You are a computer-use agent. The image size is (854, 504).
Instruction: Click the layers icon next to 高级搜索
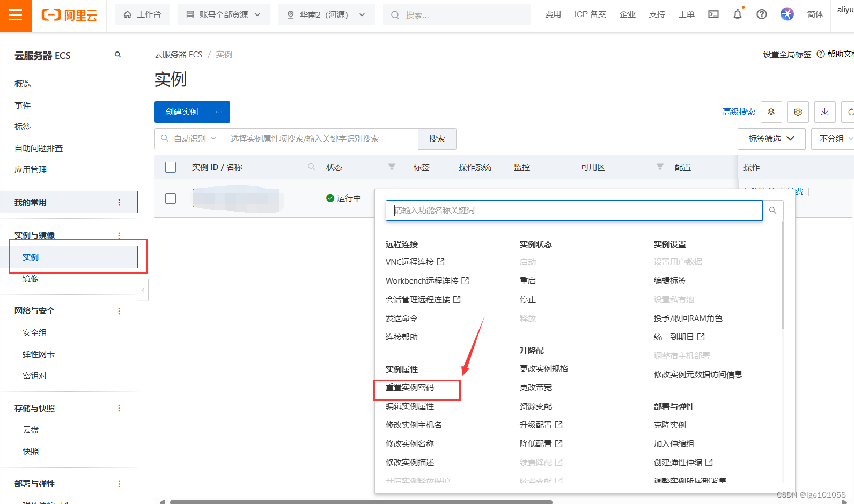[x=771, y=112]
